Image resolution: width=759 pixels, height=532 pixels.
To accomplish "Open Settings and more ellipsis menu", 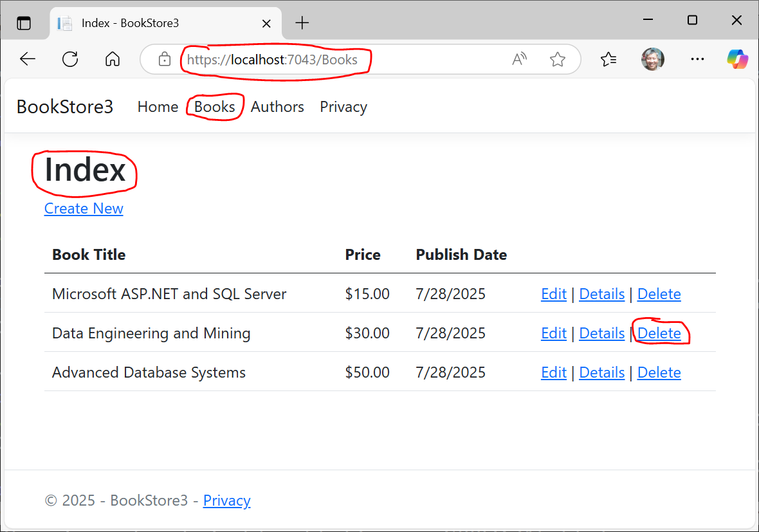I will (697, 59).
